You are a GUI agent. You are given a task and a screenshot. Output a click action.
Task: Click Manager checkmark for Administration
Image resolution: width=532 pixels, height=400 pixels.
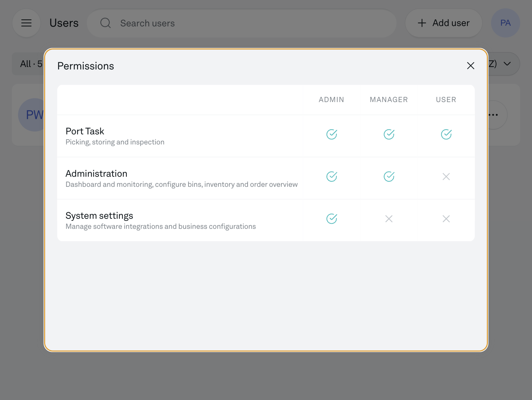click(x=389, y=177)
